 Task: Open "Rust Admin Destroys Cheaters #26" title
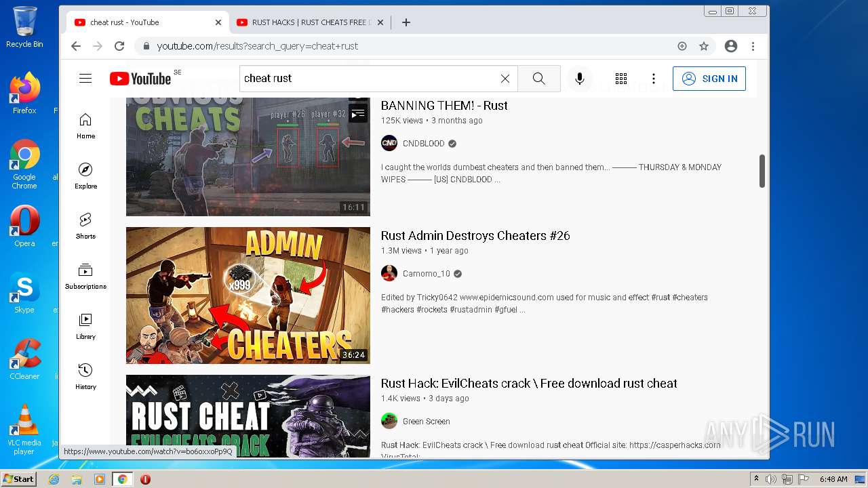tap(475, 236)
